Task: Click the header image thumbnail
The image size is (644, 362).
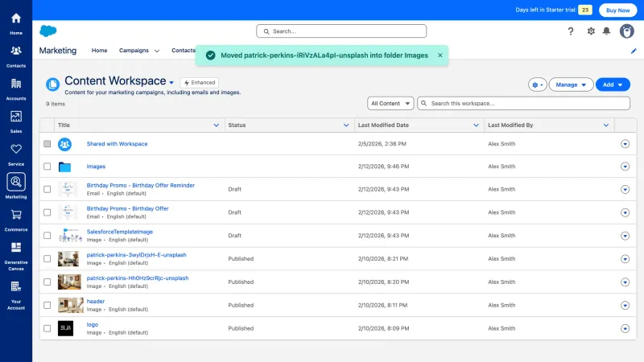Action: 70,306
